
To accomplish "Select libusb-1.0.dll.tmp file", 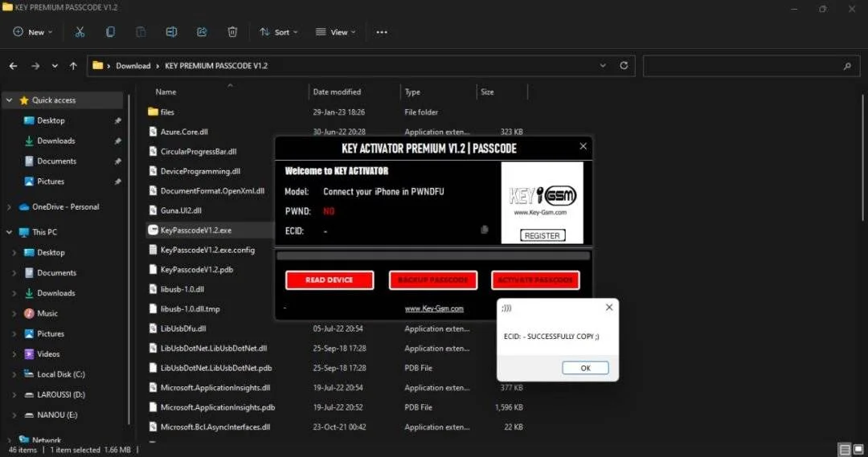I will point(190,308).
